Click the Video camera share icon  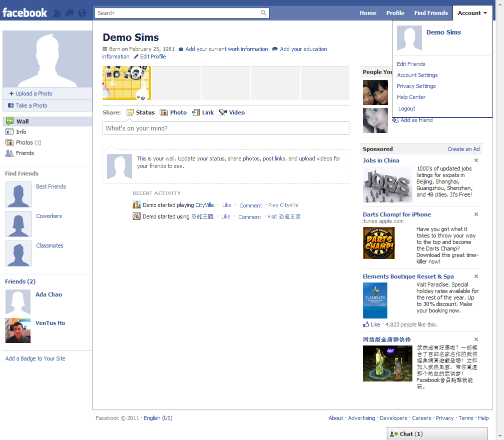coord(223,112)
